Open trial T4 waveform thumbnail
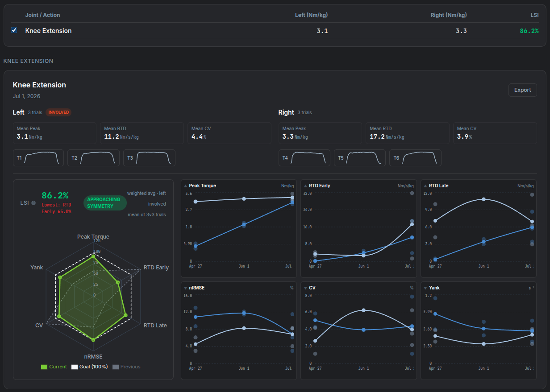 [304, 158]
